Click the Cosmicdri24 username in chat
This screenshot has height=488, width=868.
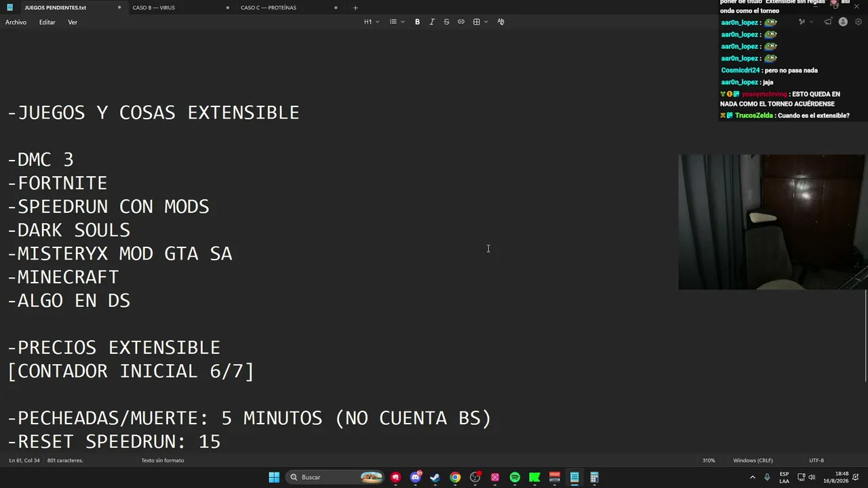click(741, 70)
